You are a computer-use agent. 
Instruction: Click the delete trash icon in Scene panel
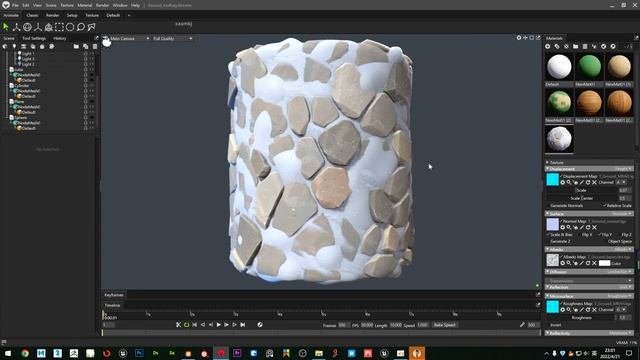[x=95, y=47]
